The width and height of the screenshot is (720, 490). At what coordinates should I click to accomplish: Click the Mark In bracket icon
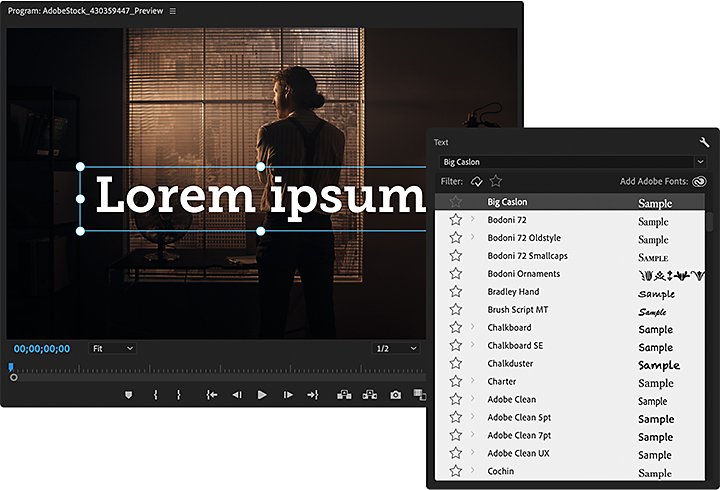pos(156,395)
